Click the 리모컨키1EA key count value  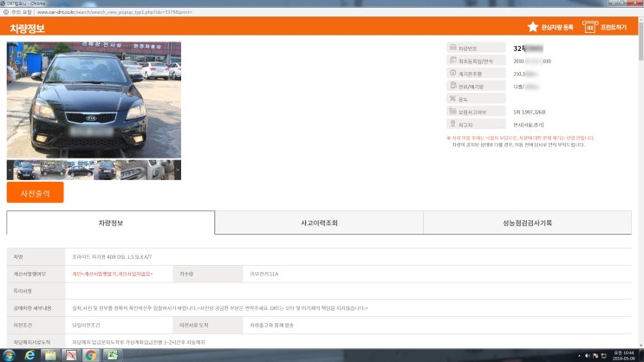tap(264, 274)
